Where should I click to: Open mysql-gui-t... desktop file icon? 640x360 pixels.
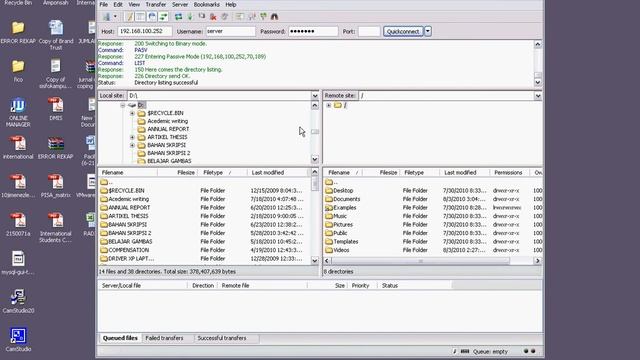(x=18, y=263)
